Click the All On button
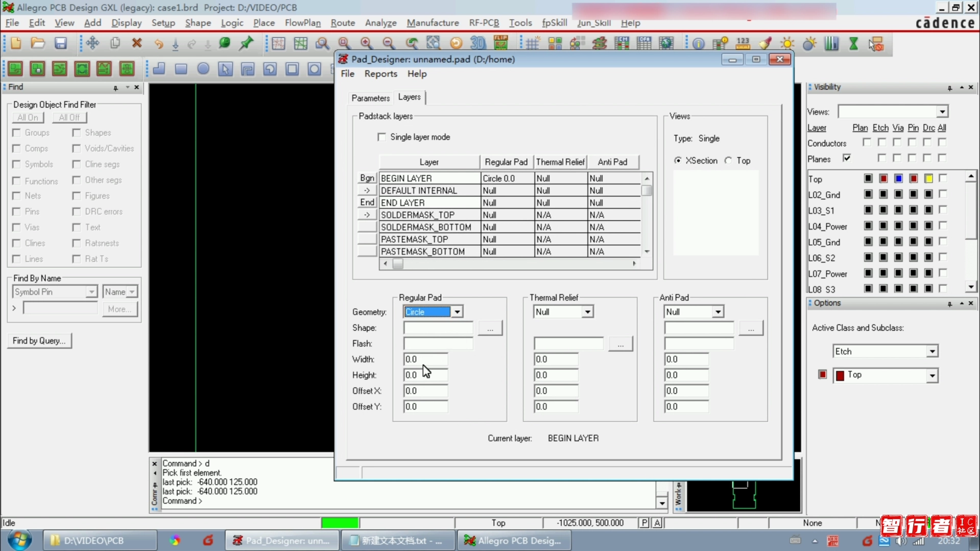Viewport: 980px width, 551px height. pos(28,118)
